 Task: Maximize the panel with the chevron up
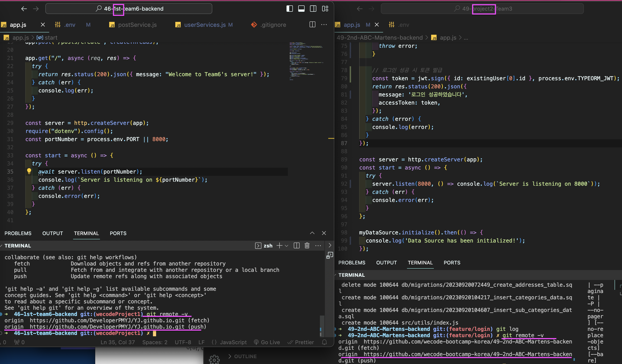tap(312, 233)
